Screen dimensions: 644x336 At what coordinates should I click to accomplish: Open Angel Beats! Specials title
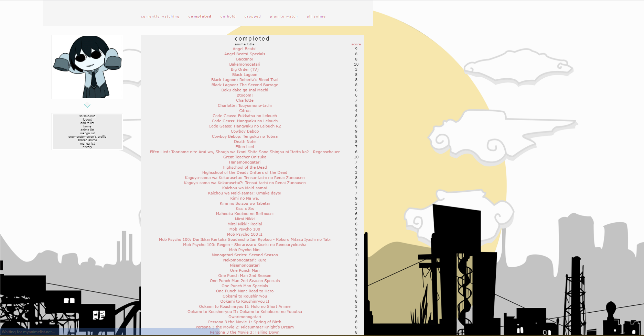[x=245, y=54]
